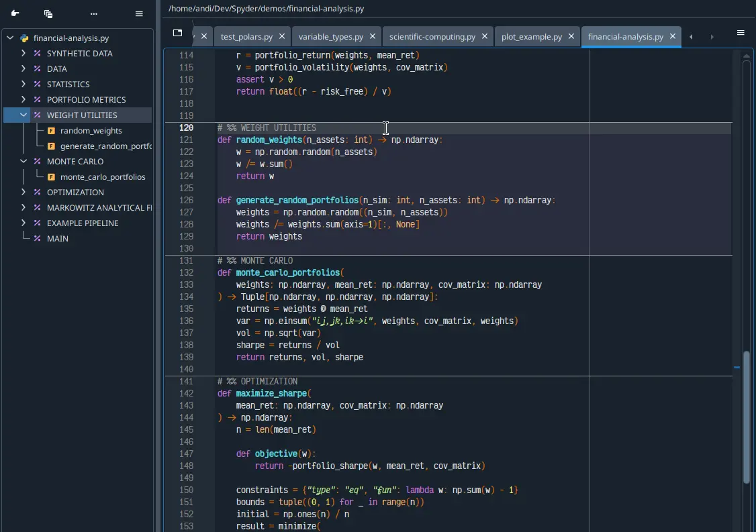Image resolution: width=756 pixels, height=532 pixels.
Task: Click the function icon beside monte_carlo_portfolios
Action: pos(51,177)
